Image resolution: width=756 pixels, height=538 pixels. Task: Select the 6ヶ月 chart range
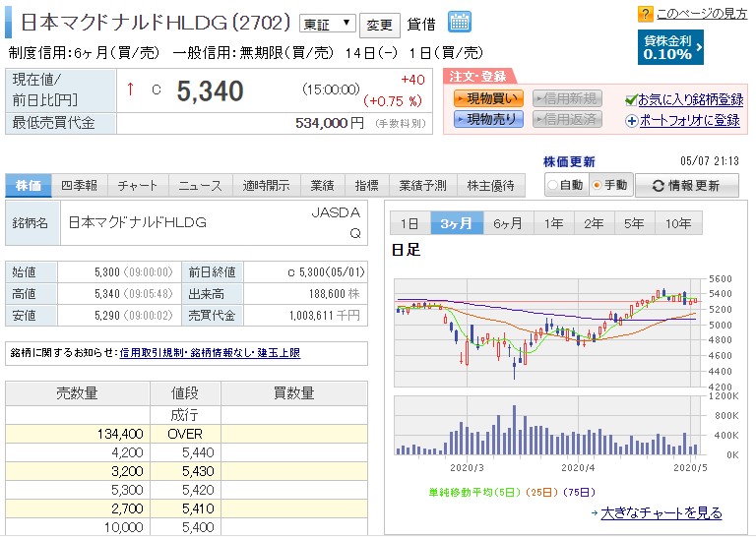pos(508,223)
